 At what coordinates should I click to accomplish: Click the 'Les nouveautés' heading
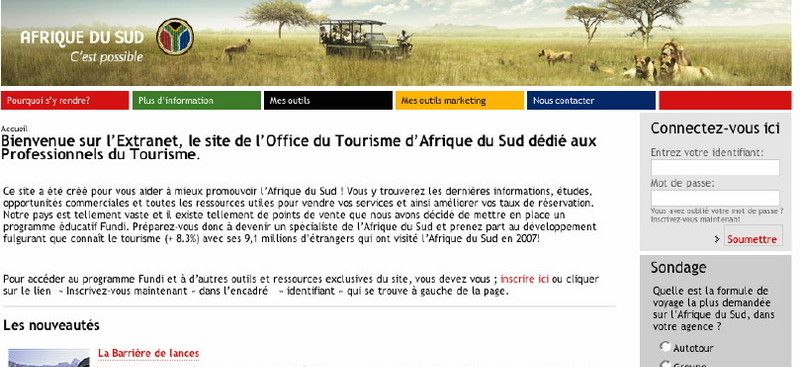pyautogui.click(x=51, y=325)
